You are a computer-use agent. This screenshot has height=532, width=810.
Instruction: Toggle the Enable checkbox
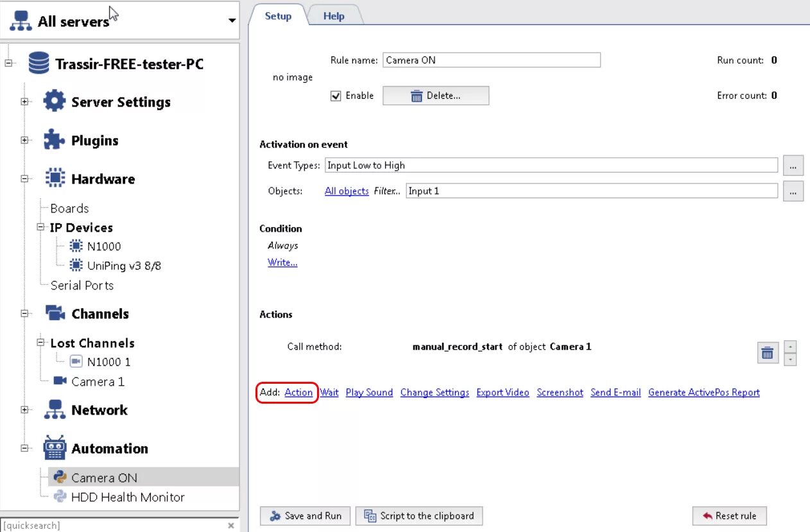pos(335,96)
